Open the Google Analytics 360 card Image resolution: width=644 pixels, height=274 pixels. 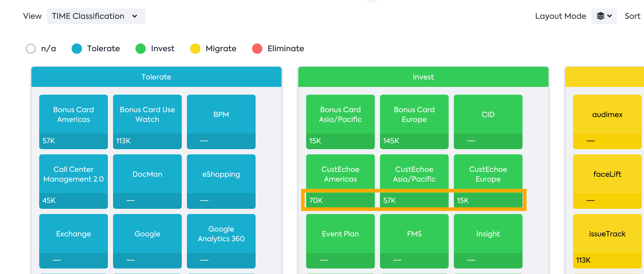point(221,241)
